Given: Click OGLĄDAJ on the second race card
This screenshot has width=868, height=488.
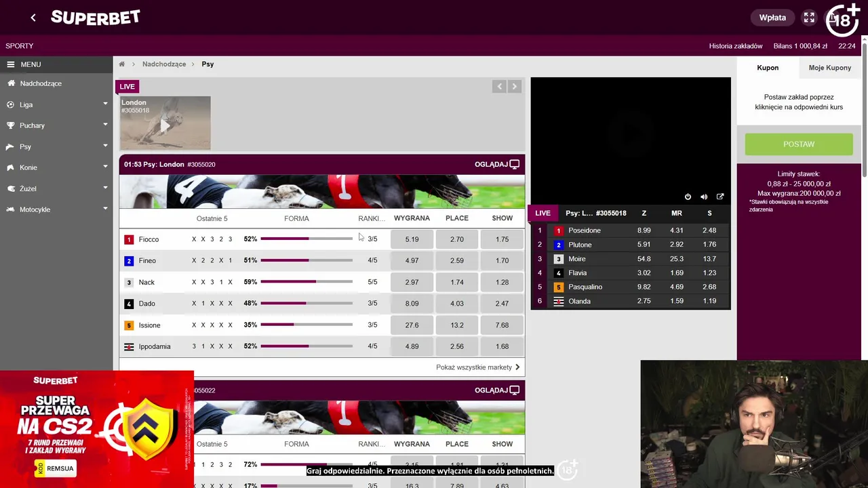Looking at the screenshot, I should [497, 390].
